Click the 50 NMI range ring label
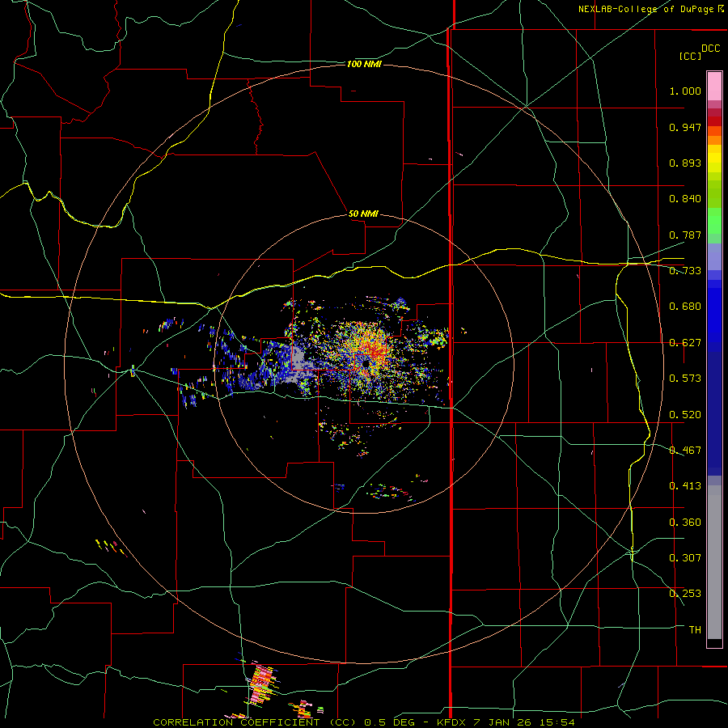This screenshot has height=728, width=728. pos(363,214)
